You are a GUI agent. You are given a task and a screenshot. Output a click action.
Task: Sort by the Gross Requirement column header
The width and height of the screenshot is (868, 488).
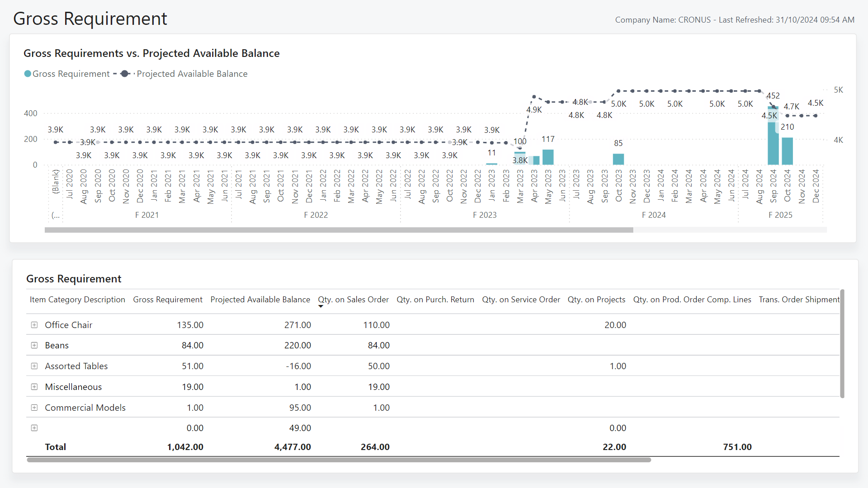(167, 299)
